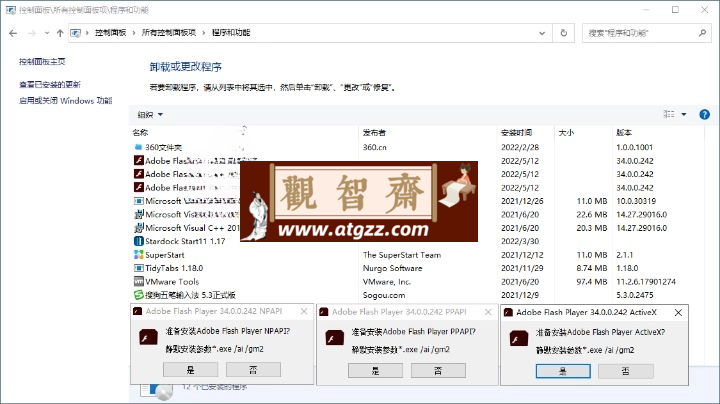Go up one folder level

(60, 33)
